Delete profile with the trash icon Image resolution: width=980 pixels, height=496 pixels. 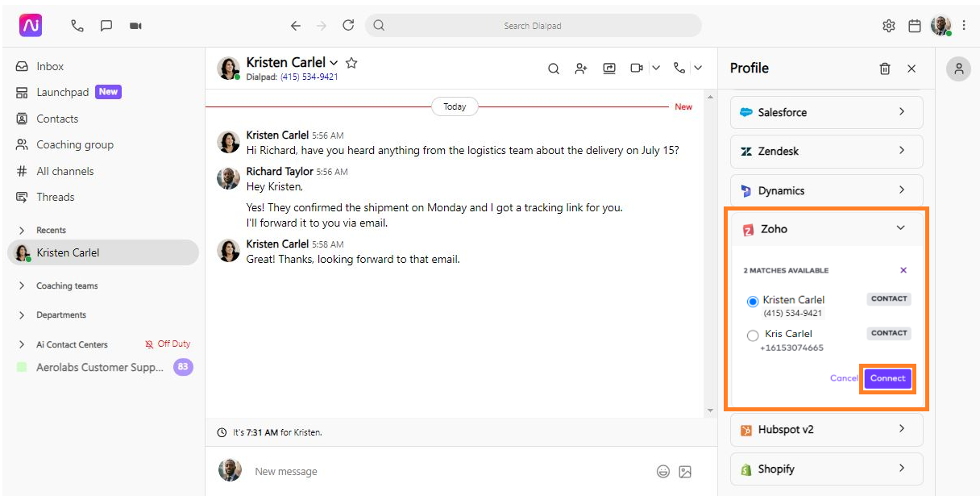(x=885, y=69)
